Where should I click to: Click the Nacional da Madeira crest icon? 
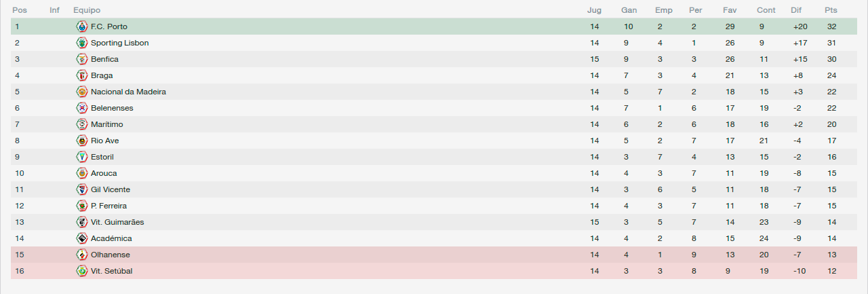click(x=82, y=92)
